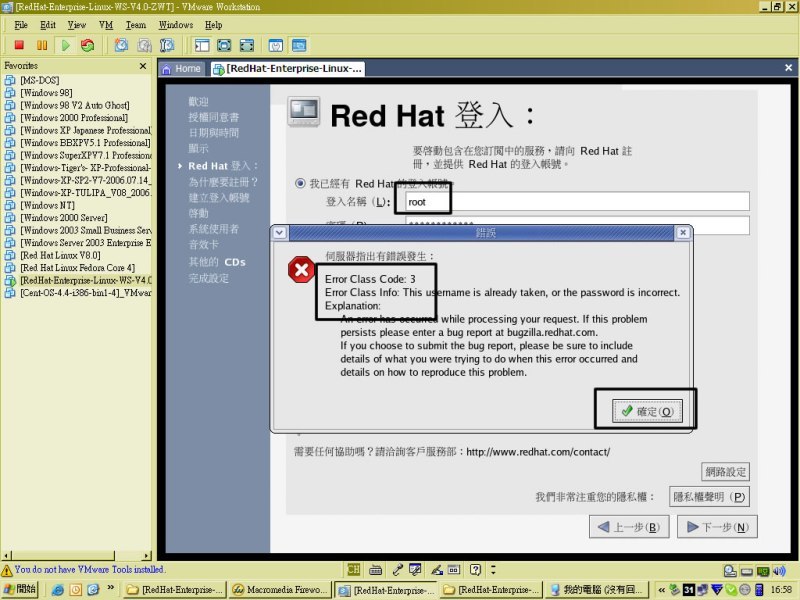
Task: Click the 16:58 taskbar clock
Action: point(781,590)
